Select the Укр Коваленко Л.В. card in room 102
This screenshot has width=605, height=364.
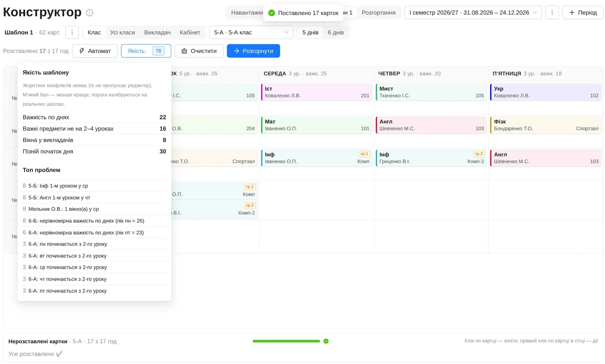(545, 92)
